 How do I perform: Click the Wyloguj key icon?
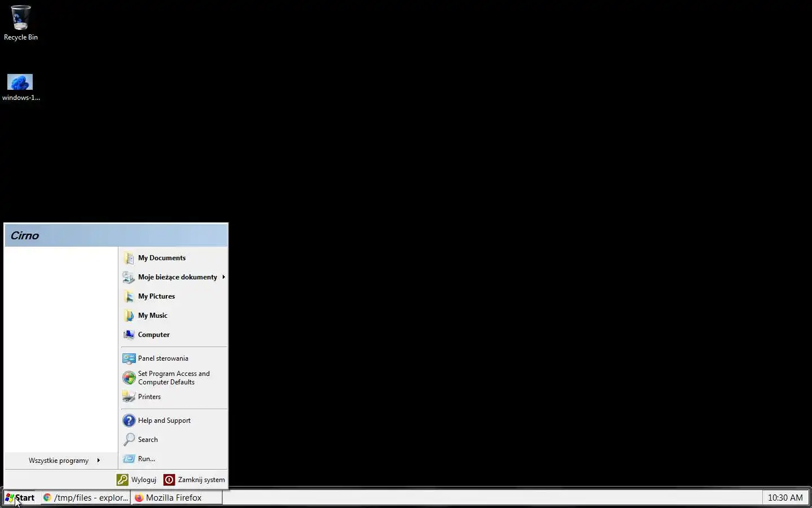(x=122, y=480)
